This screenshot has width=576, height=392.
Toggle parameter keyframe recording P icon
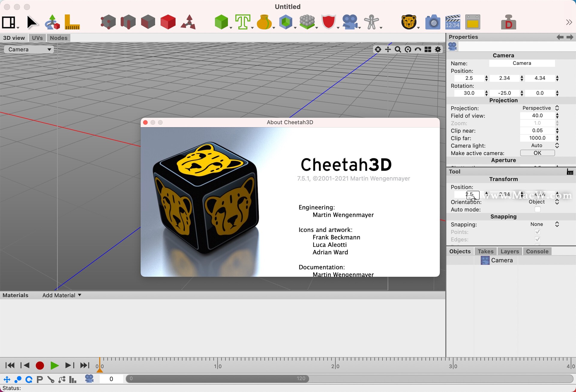[40, 379]
